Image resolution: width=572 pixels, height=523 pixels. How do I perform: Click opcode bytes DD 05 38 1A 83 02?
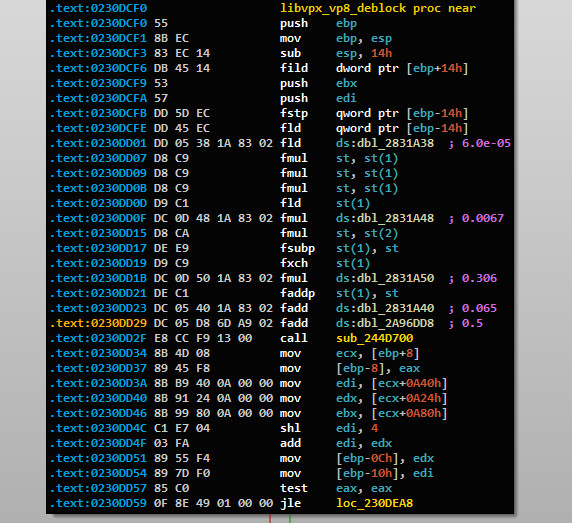coord(213,143)
